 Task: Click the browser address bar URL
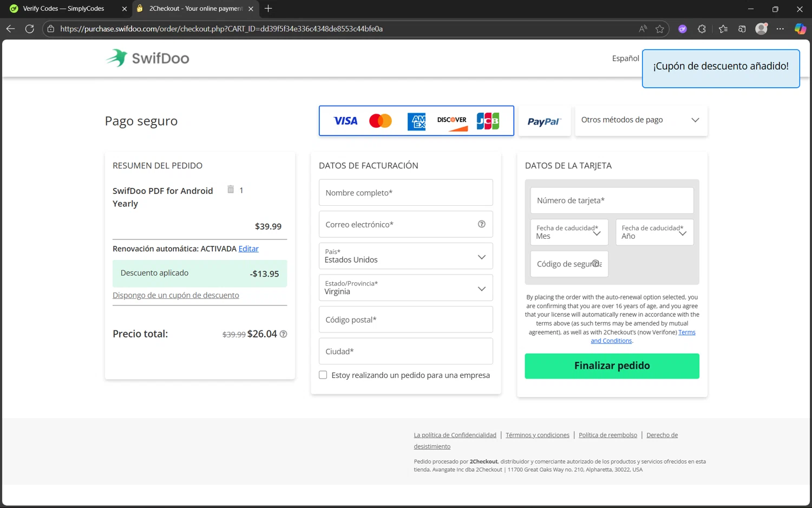point(221,29)
